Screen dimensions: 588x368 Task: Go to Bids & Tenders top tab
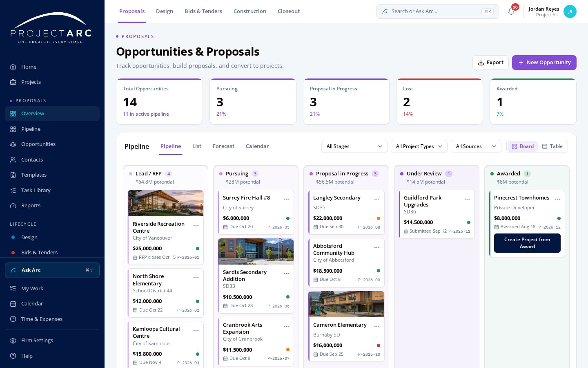pyautogui.click(x=203, y=11)
